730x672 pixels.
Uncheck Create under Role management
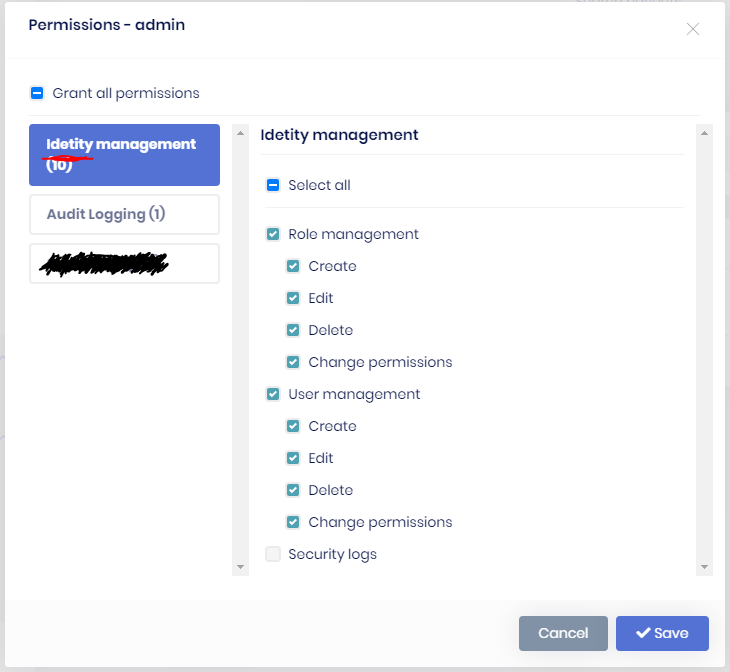(293, 266)
